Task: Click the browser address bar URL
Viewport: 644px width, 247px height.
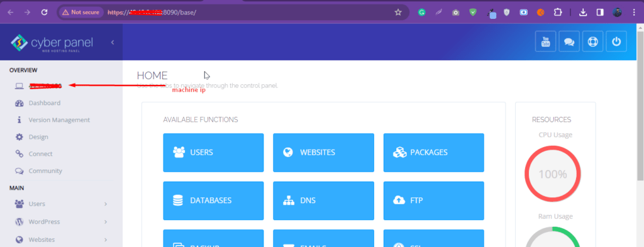Action: [x=152, y=13]
